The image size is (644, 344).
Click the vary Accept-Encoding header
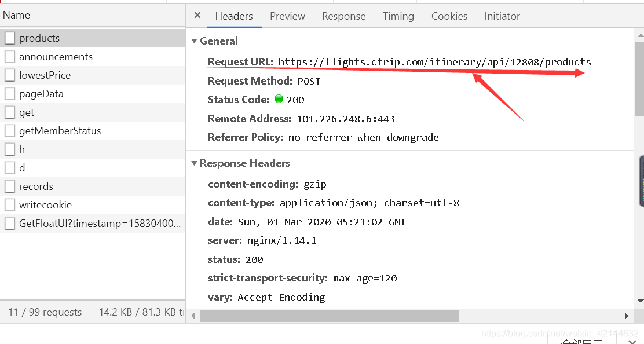click(x=266, y=297)
